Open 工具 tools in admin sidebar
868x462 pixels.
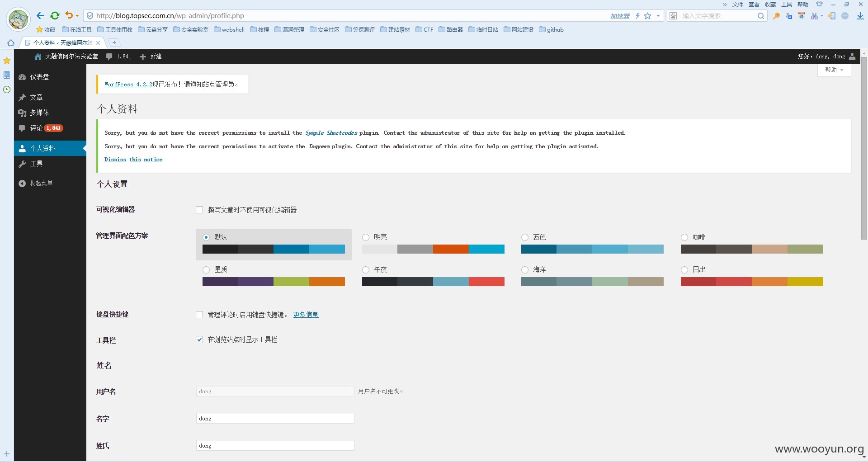point(50,164)
